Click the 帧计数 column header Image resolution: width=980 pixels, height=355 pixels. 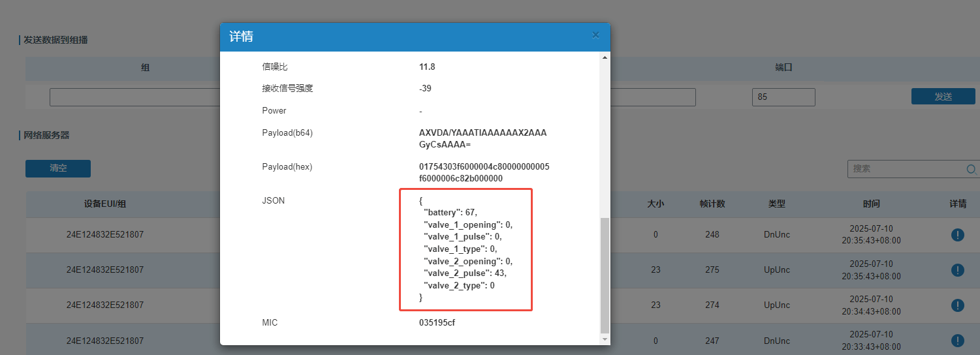[x=712, y=204]
